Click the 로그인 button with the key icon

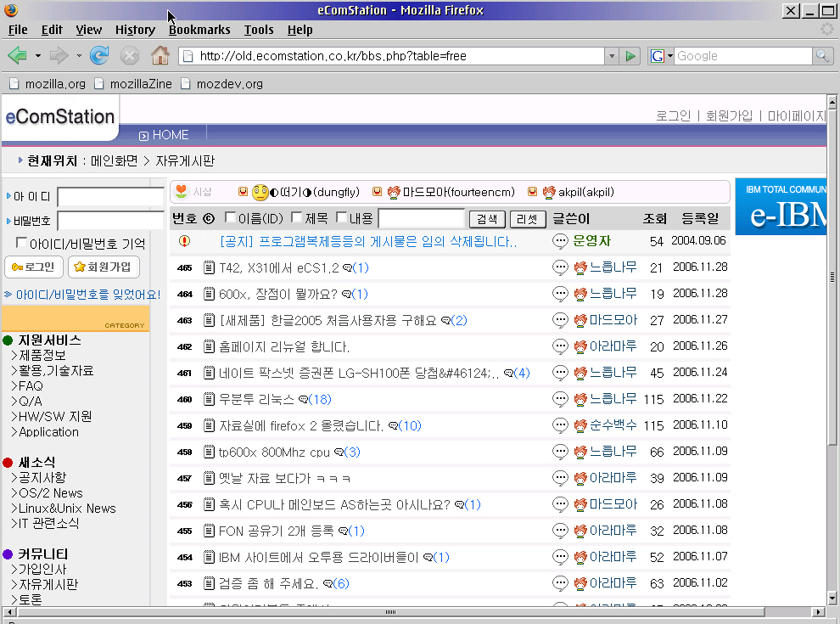(34, 267)
